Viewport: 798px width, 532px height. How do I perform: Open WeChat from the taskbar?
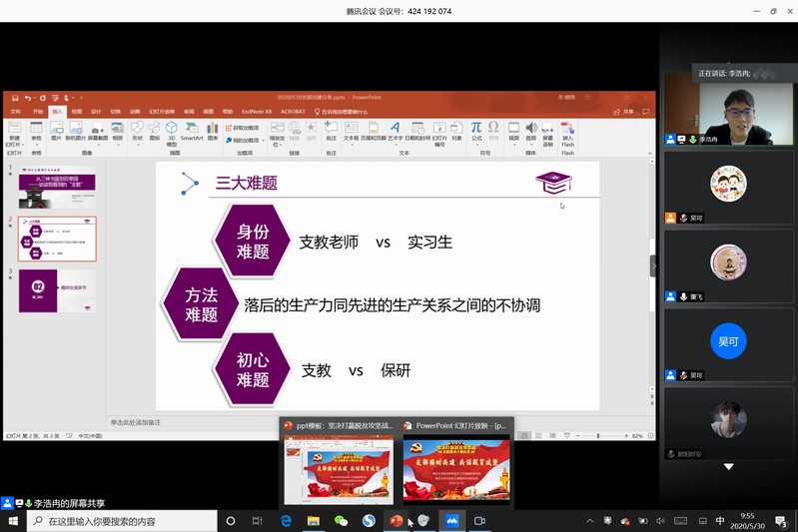coord(341,521)
